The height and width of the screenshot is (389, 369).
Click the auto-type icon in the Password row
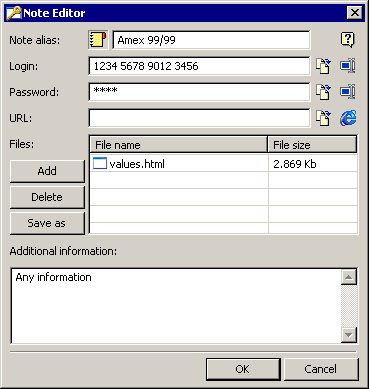(x=348, y=92)
